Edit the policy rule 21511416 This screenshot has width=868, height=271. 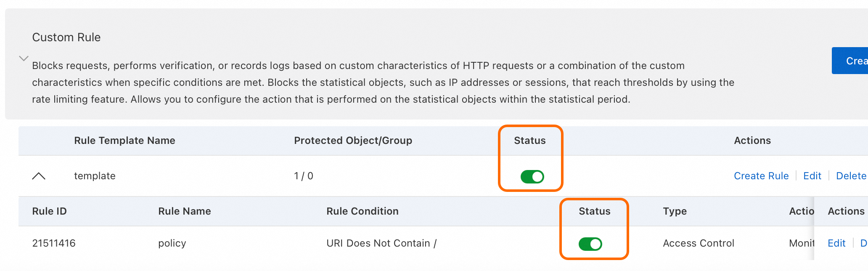tap(836, 243)
